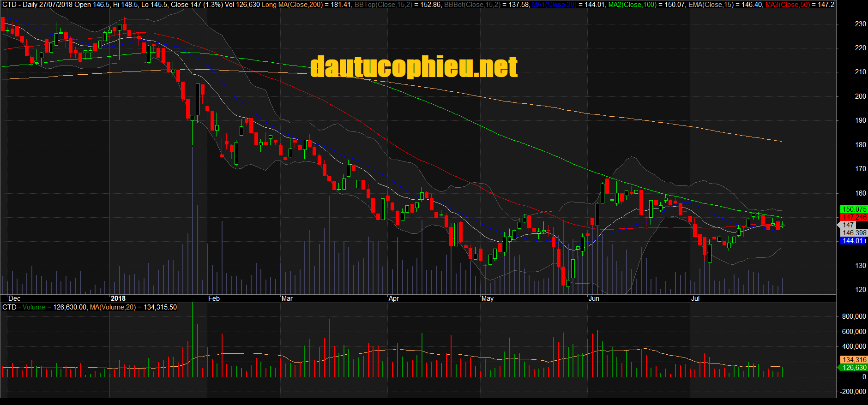Image resolution: width=868 pixels, height=405 pixels.
Task: Select the red 'MA3(Close,50)' indicator label
Action: [788, 5]
